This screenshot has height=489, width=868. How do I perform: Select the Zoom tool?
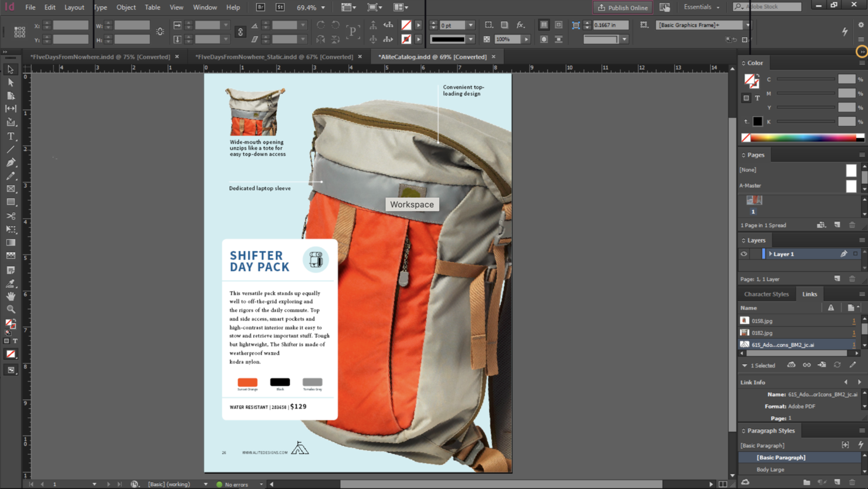[x=9, y=309]
